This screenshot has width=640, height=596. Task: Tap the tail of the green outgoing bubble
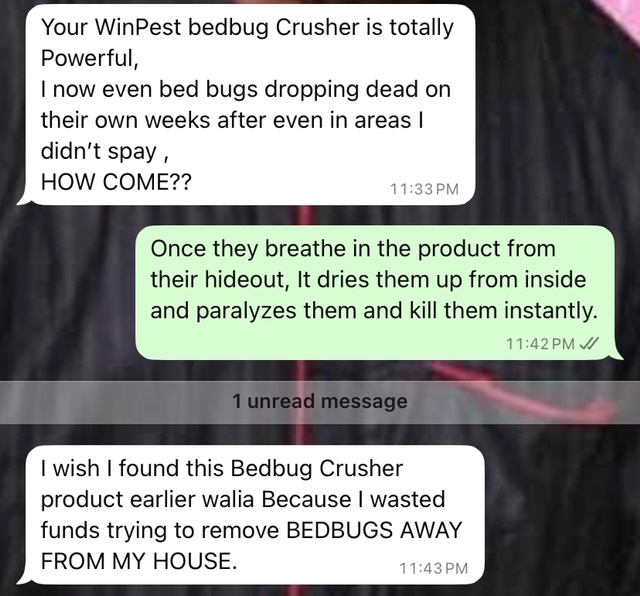pyautogui.click(x=617, y=354)
